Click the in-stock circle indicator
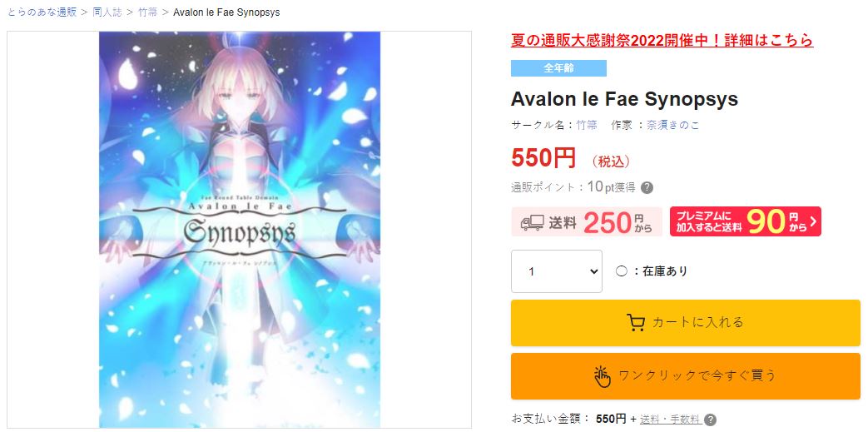This screenshot has height=432, width=868. (x=622, y=271)
